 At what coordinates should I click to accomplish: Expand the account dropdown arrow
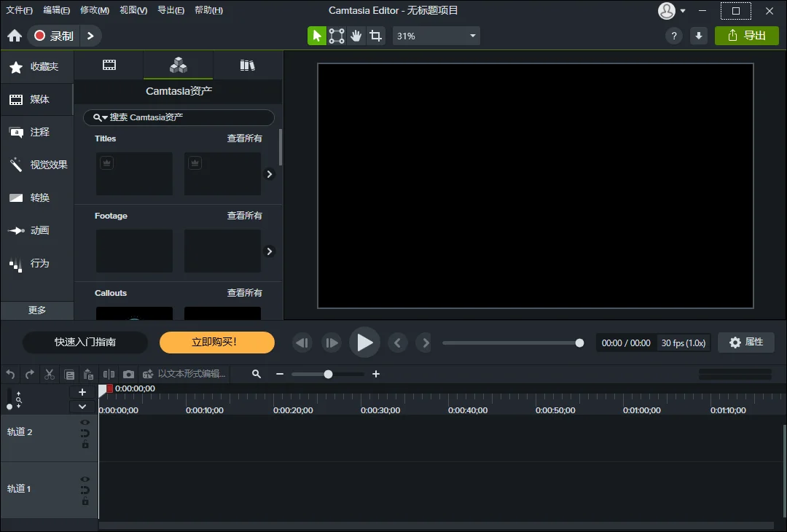coord(683,10)
